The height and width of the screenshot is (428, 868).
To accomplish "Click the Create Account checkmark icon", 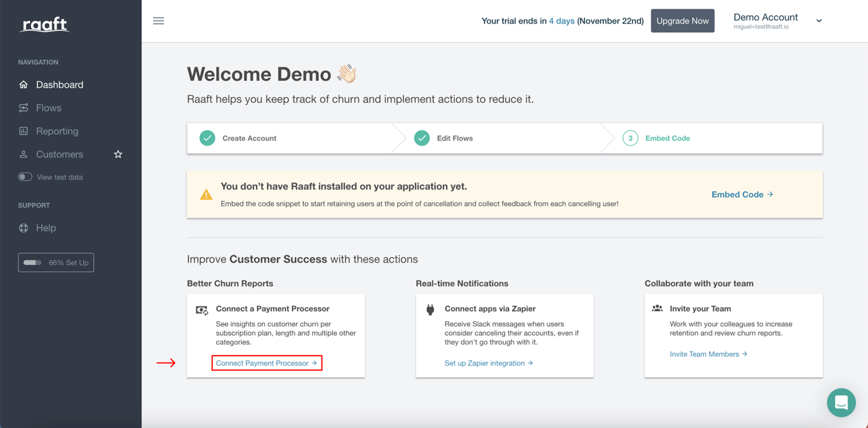I will pyautogui.click(x=207, y=138).
